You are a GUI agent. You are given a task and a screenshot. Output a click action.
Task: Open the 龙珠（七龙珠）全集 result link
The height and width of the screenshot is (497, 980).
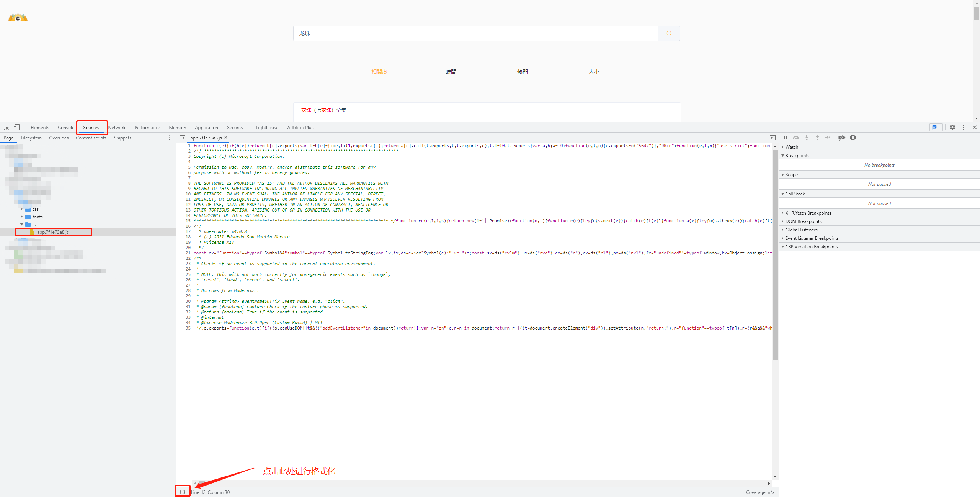pos(323,110)
